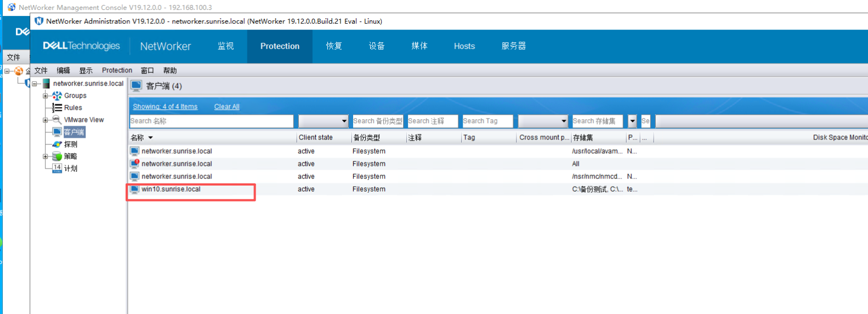Screen dimensions: 868x314
Task: Click client icon of /nsr/nmc/nmcd row
Action: pos(134,177)
